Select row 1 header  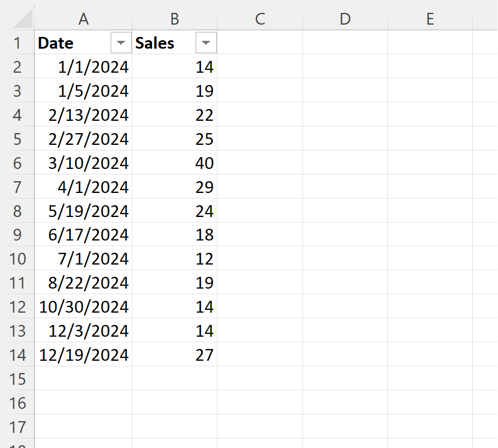click(x=17, y=43)
